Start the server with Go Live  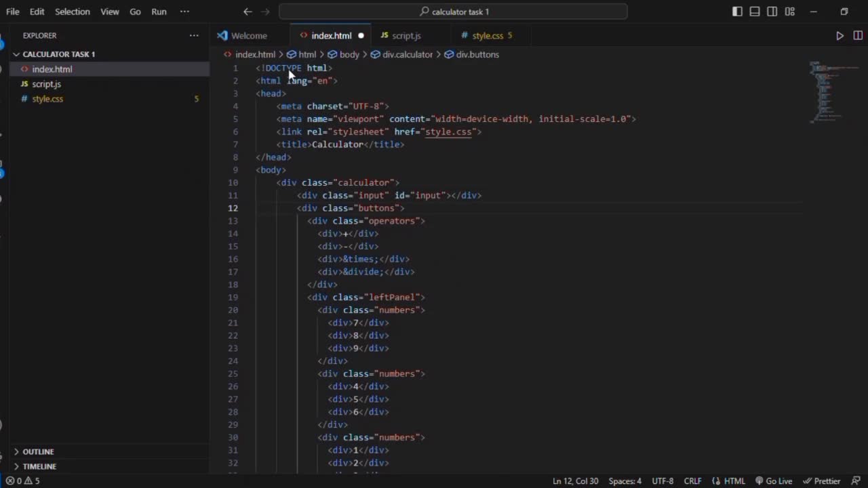point(774,481)
